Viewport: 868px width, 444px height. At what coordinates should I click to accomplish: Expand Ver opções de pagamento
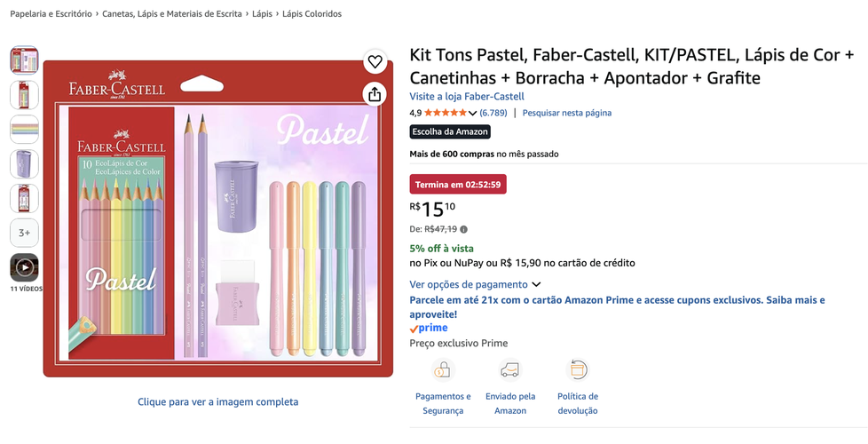coord(475,284)
